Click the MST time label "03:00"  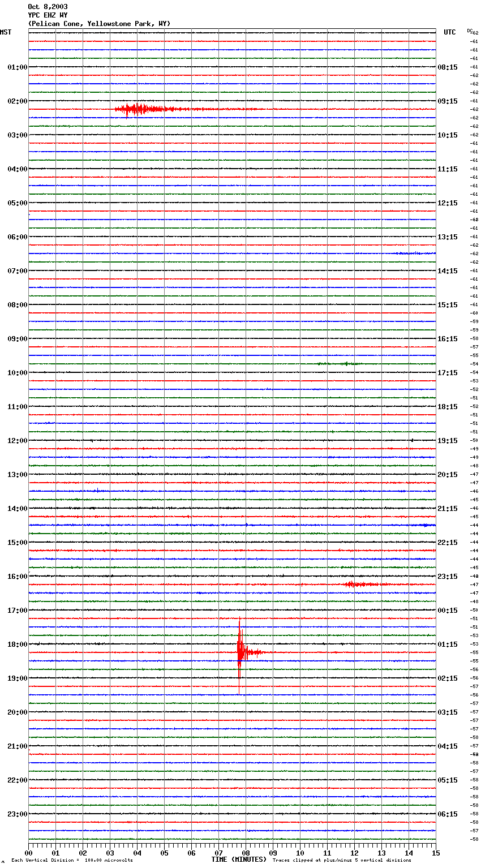point(18,135)
